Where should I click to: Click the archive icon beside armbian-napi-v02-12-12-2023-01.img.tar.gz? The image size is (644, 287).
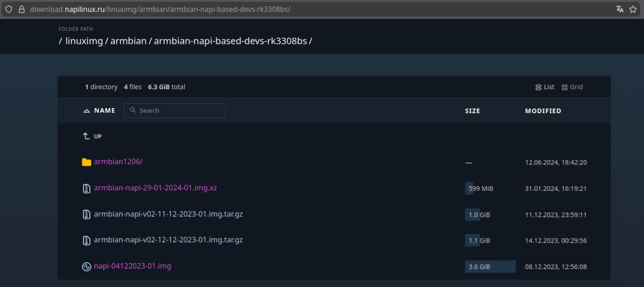click(87, 241)
